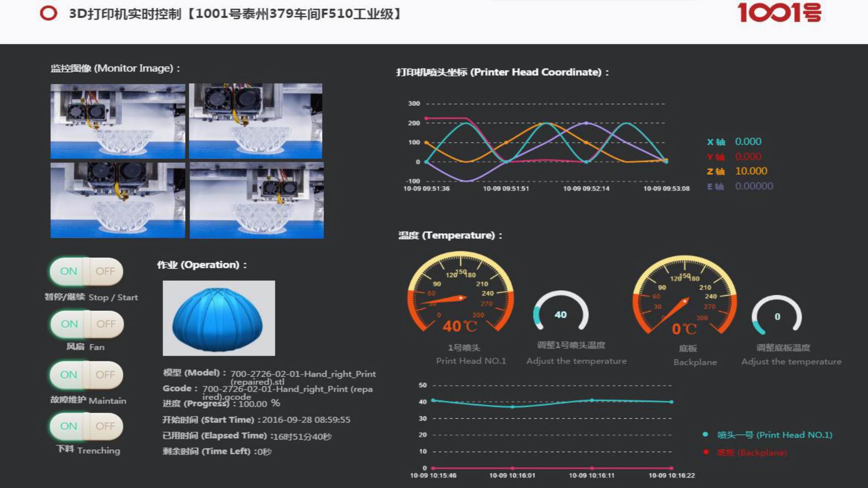The height and width of the screenshot is (488, 868).
Task: Toggle the Print Head NO.1 legend entry
Action: (767, 435)
